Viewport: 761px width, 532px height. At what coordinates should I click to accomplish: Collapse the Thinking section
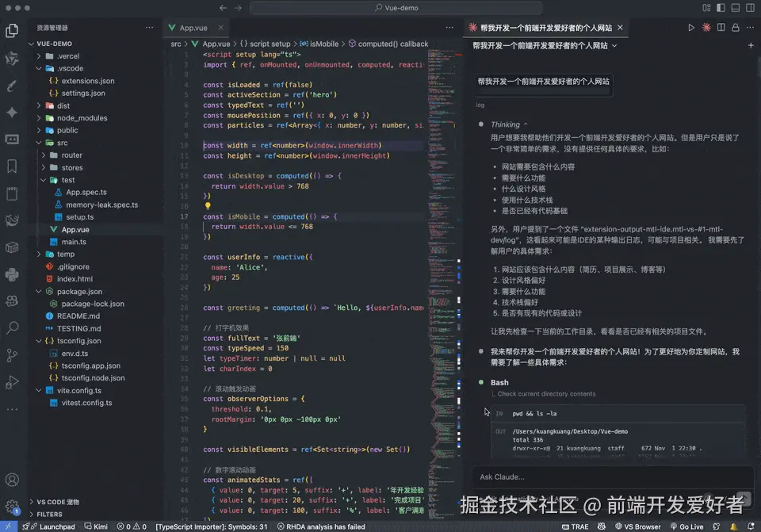(x=509, y=124)
